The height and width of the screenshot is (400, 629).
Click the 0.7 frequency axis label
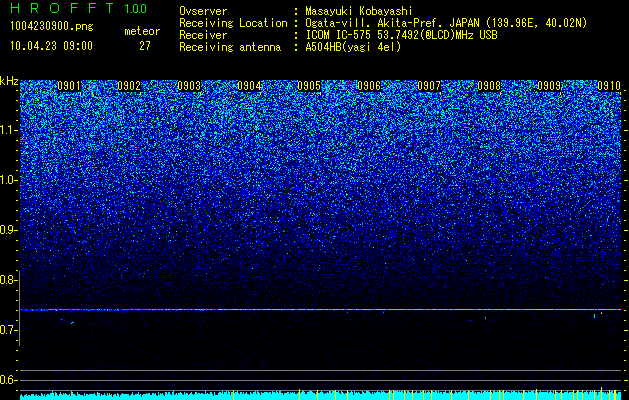click(7, 330)
